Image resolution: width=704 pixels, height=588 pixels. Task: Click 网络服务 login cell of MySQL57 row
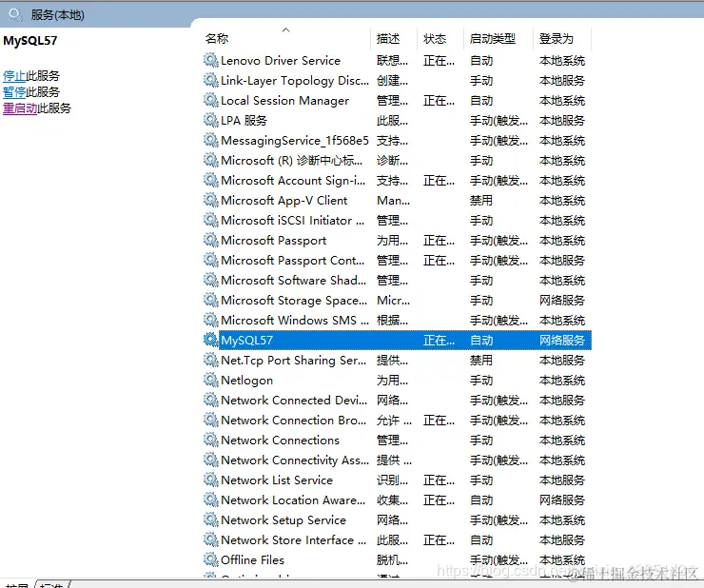[x=561, y=341]
